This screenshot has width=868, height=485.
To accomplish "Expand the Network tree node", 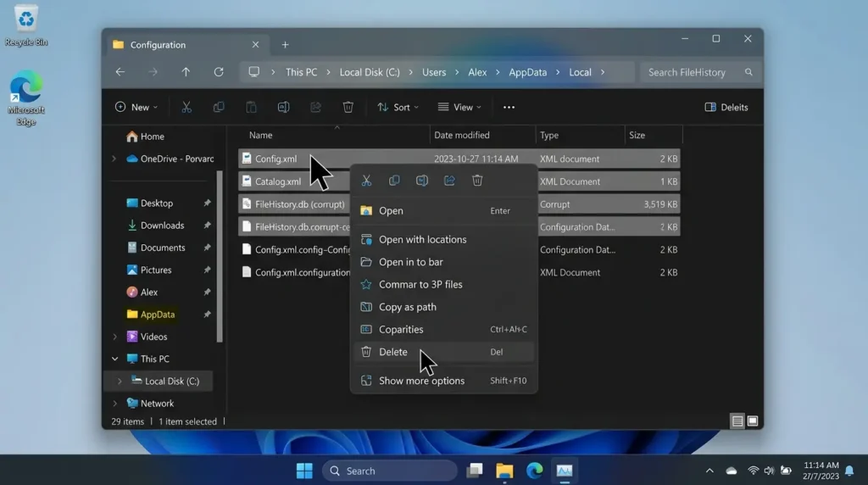I will pyautogui.click(x=114, y=403).
